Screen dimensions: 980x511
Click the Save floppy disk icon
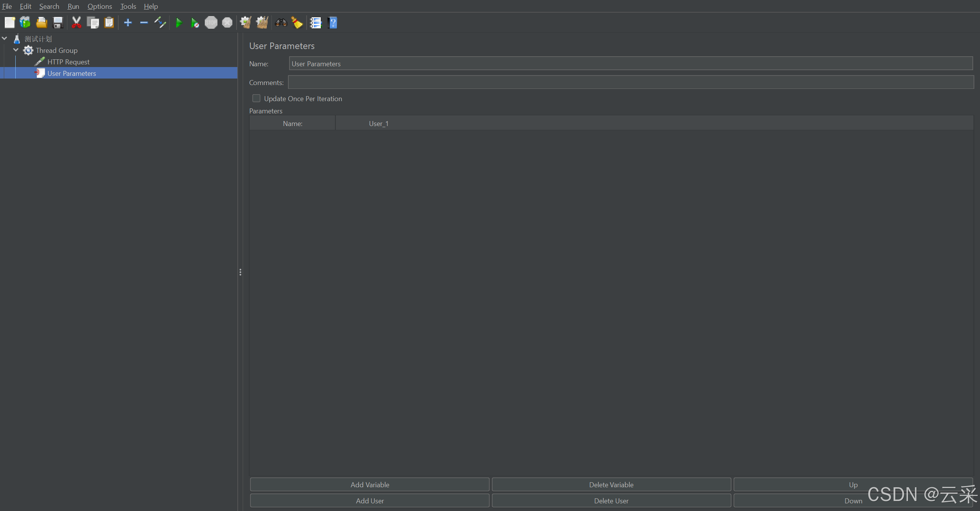(58, 23)
